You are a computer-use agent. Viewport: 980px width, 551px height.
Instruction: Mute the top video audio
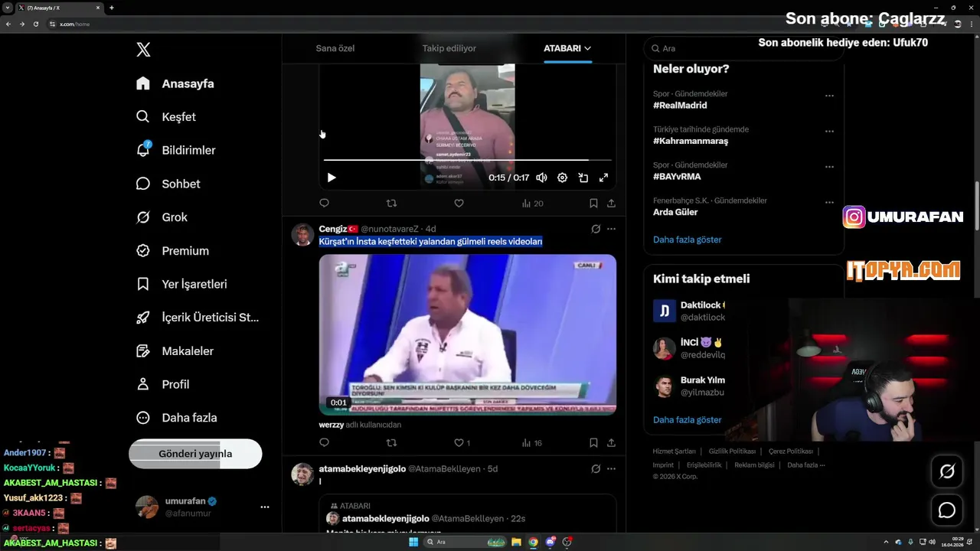point(541,178)
